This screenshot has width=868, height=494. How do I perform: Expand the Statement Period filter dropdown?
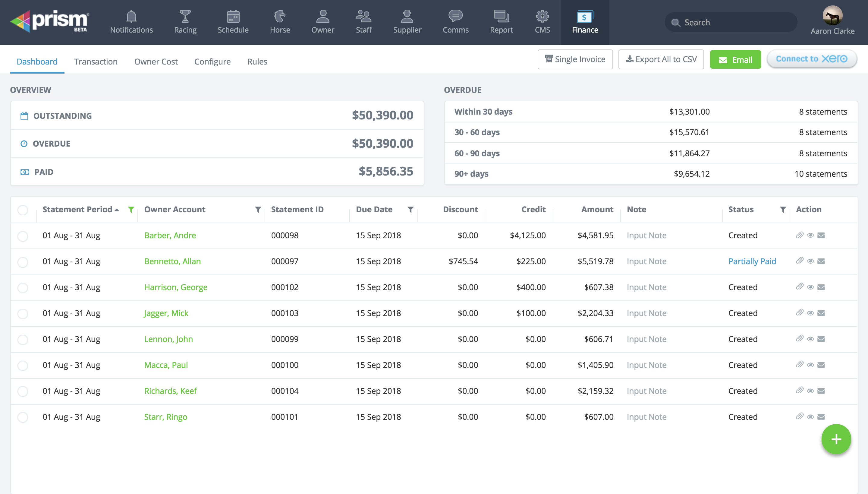[131, 209]
